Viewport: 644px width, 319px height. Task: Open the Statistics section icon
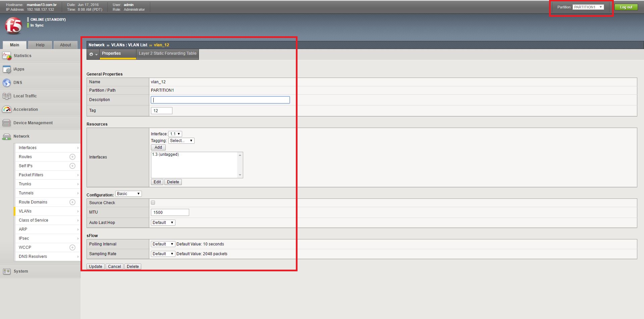[7, 56]
